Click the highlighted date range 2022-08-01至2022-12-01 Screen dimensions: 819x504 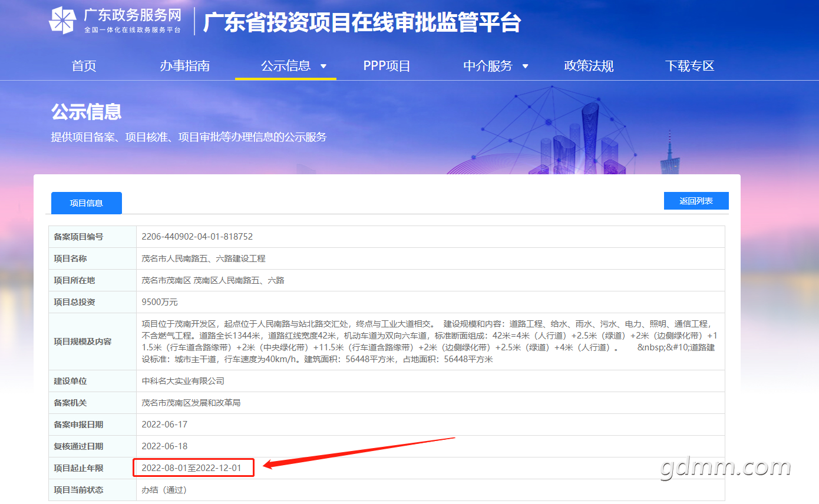(x=191, y=468)
